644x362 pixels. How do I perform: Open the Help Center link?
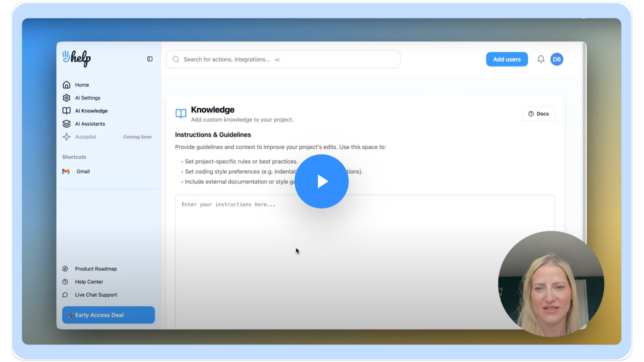(89, 282)
